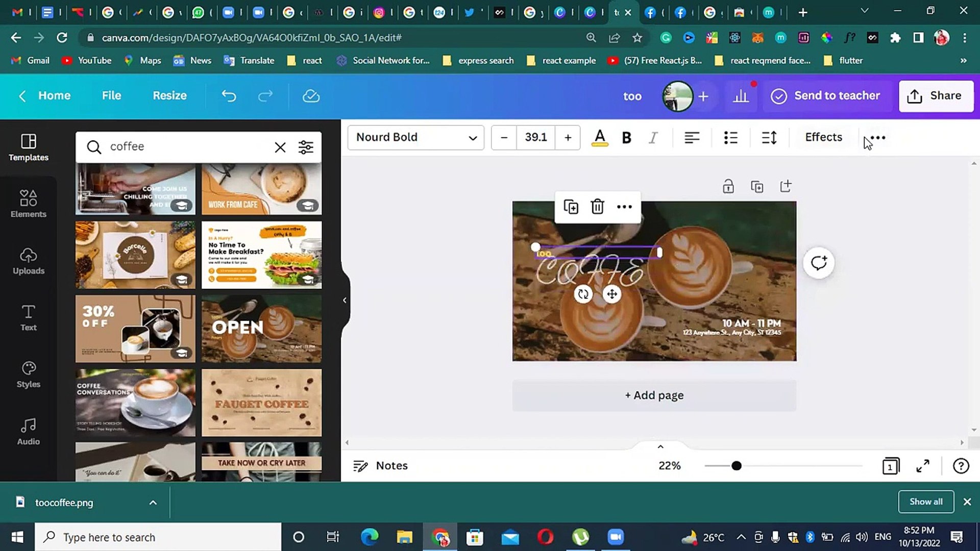
Task: Select the Coffee Conversations template
Action: point(135,403)
